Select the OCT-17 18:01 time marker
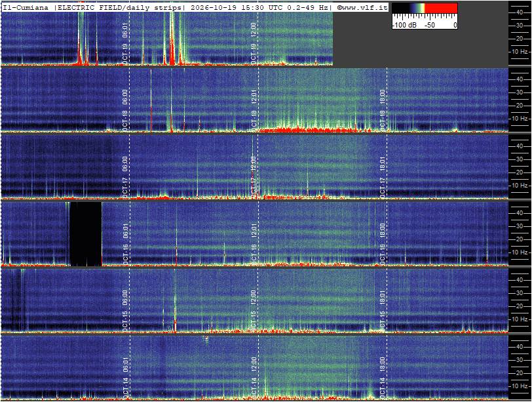This screenshot has width=532, height=402. (383, 177)
